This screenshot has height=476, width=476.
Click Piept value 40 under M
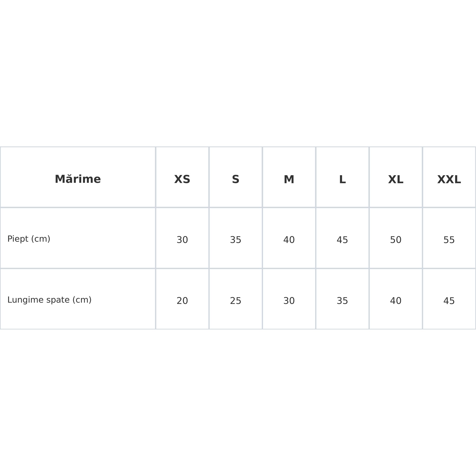289,240
